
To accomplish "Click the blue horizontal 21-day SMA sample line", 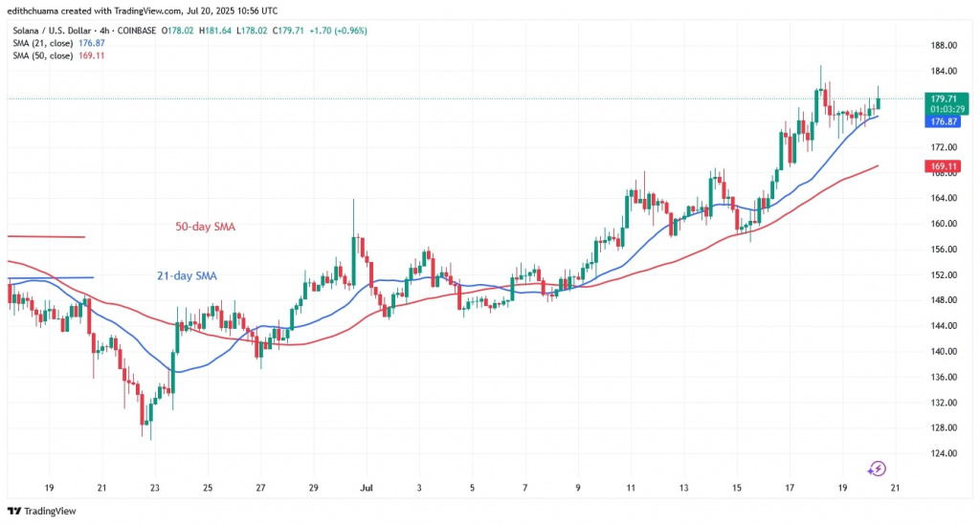I will click(x=50, y=277).
